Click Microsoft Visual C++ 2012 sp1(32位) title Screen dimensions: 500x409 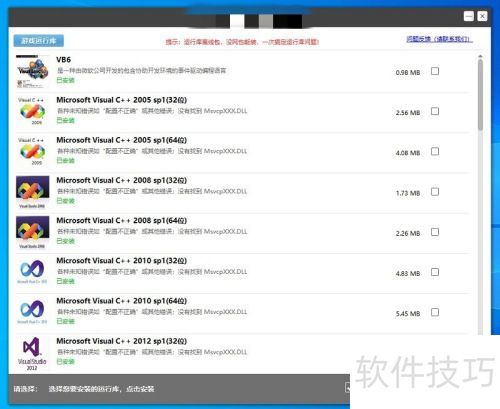coord(121,341)
